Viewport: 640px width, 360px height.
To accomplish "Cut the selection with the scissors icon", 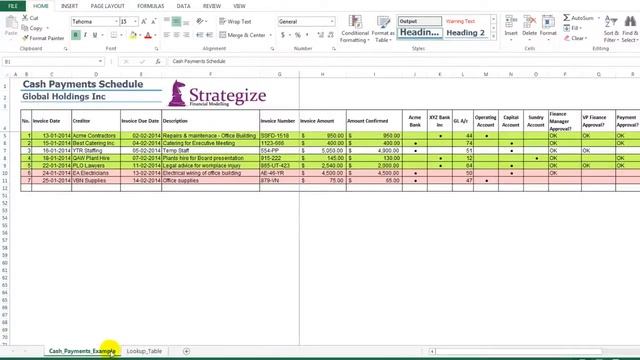I will pos(25,18).
